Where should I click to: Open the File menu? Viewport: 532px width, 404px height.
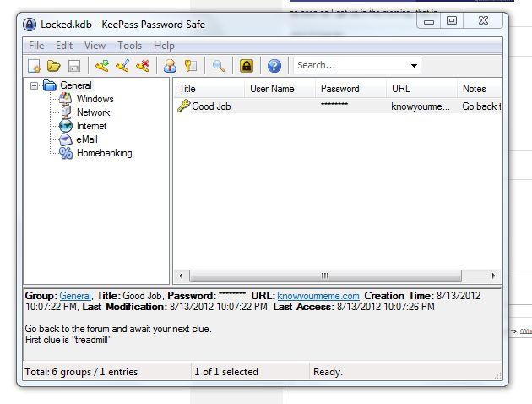pos(36,46)
